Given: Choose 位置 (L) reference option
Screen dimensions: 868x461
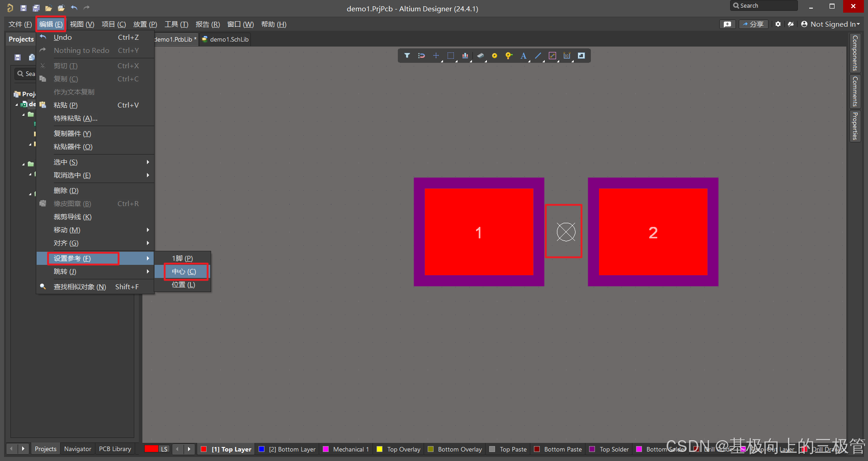Looking at the screenshot, I should point(183,284).
